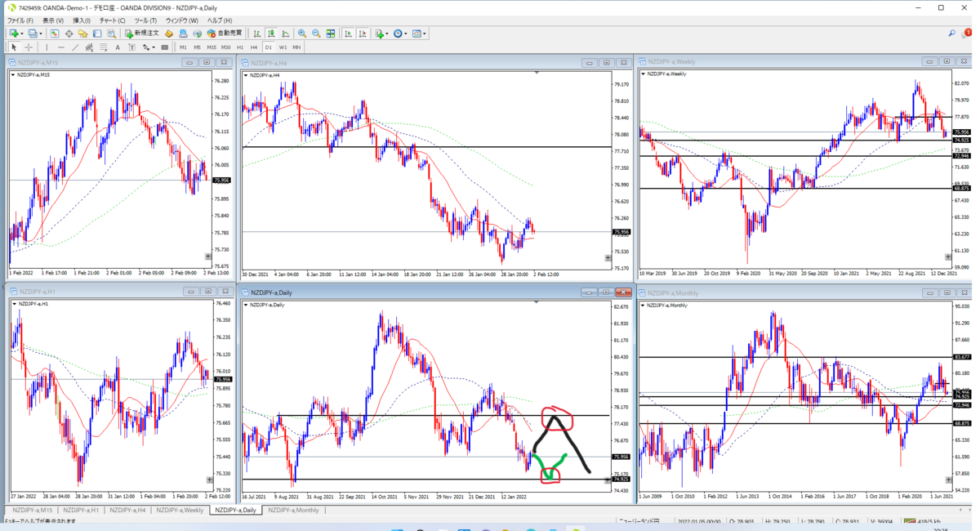Viewport: 980px width, 531px height.
Task: Open the Navigator panel star-folder icon
Action: click(82, 33)
